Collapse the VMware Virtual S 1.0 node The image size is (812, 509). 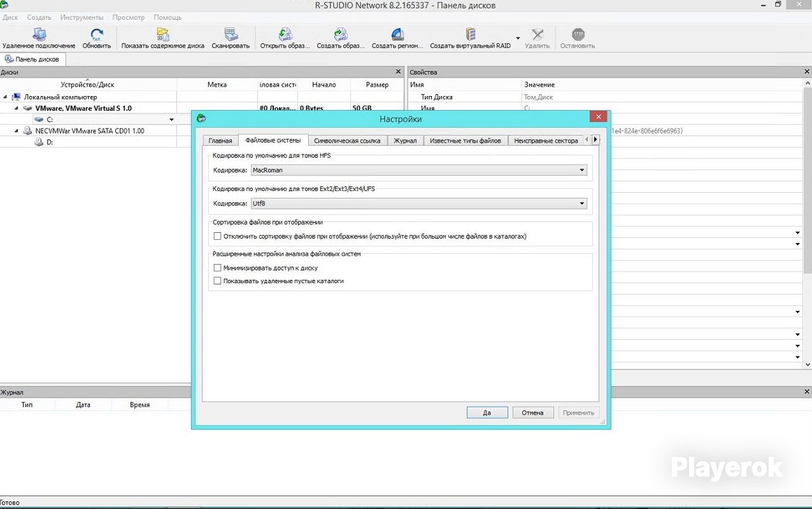click(x=17, y=108)
